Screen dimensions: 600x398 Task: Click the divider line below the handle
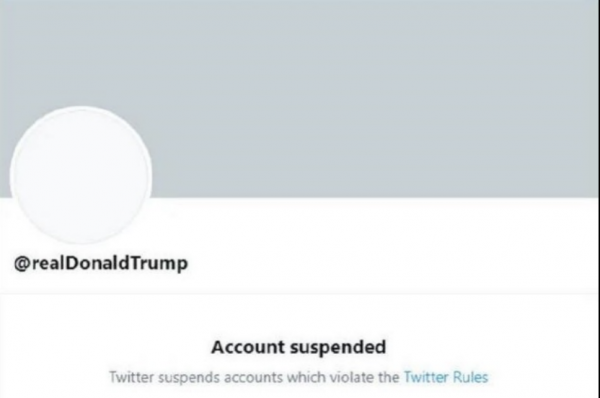click(x=300, y=294)
